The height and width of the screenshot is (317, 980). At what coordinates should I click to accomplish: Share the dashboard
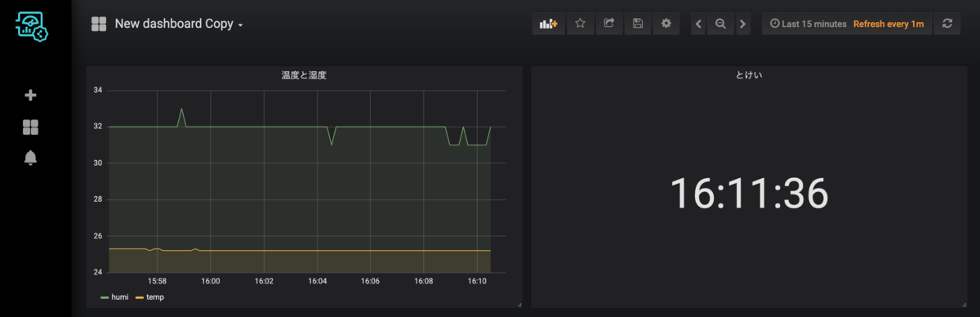click(x=608, y=24)
